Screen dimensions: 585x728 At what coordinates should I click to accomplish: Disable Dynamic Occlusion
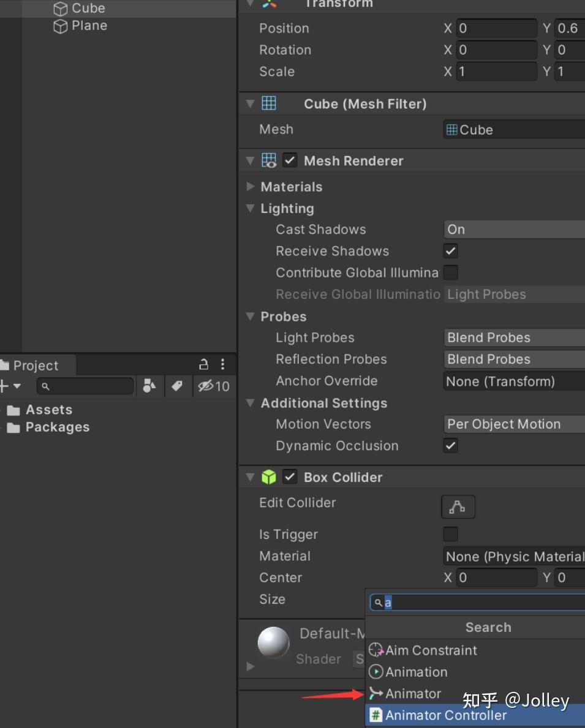(450, 446)
